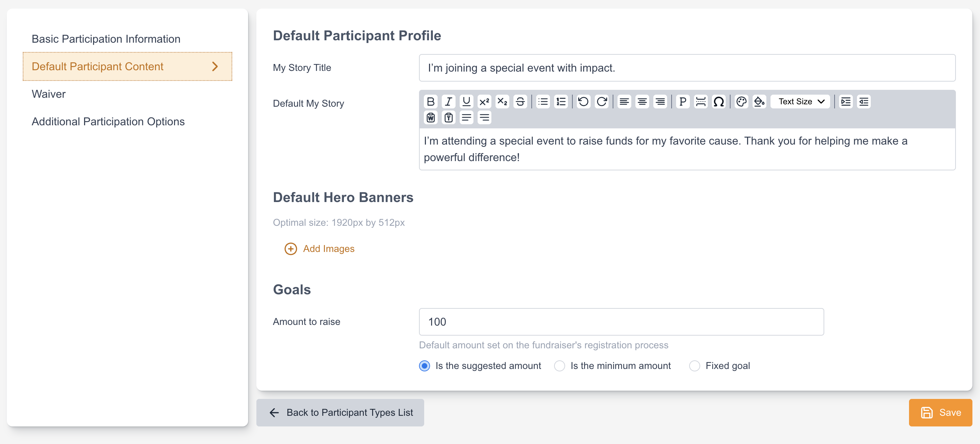Open the background fill color picker
Image resolution: width=980 pixels, height=444 pixels.
tap(759, 102)
